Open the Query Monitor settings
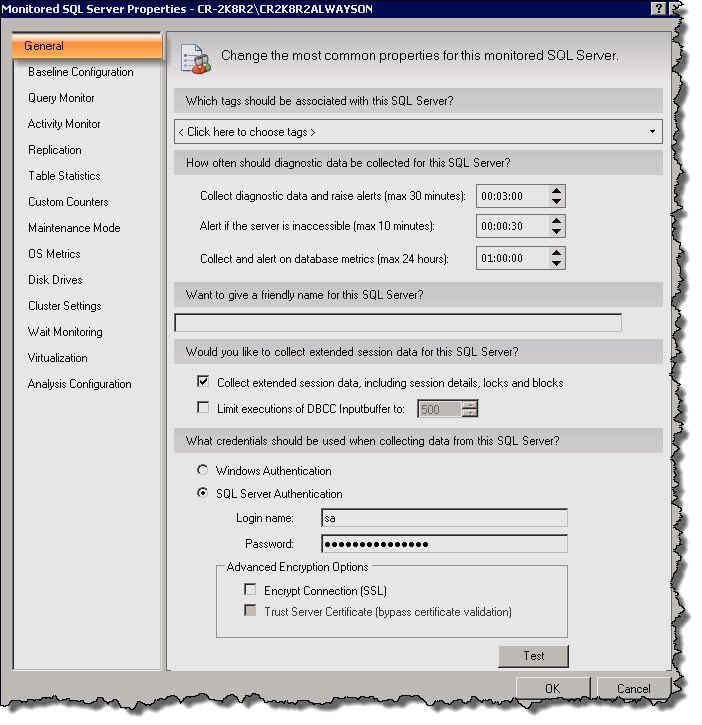This screenshot has height=725, width=702. point(61,98)
